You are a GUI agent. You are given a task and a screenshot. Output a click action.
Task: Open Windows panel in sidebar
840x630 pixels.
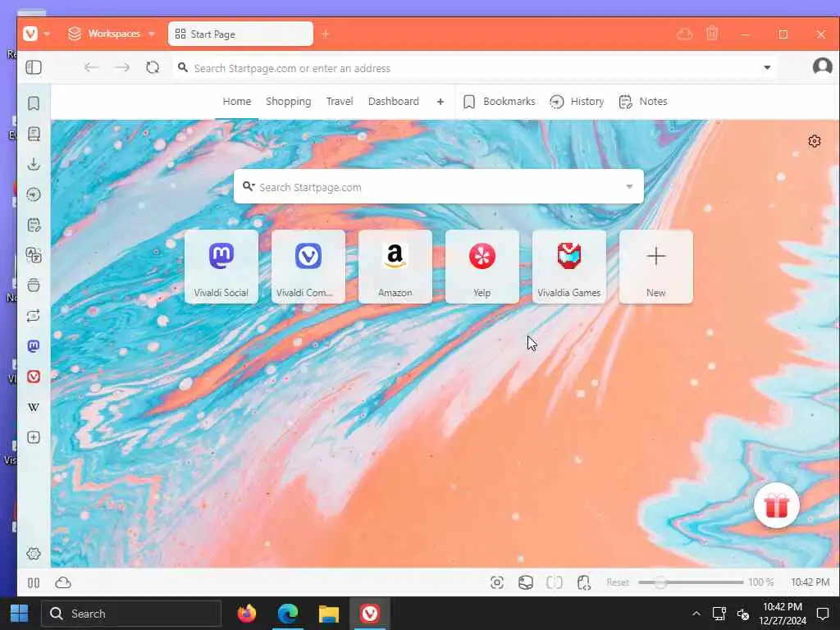pos(34,285)
